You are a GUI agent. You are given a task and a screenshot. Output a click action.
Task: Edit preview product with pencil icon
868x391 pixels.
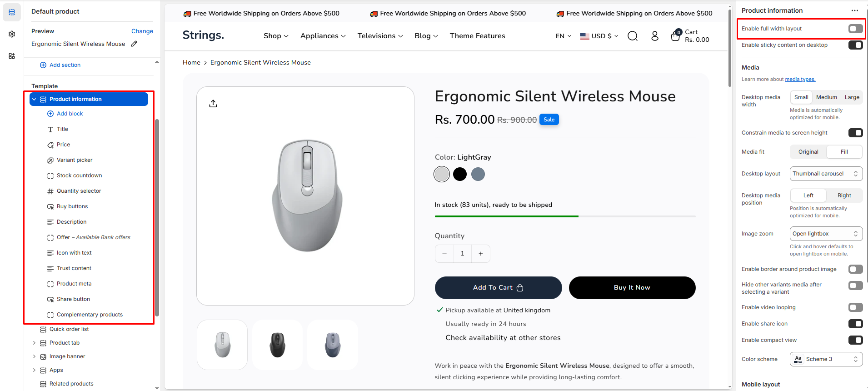(134, 44)
